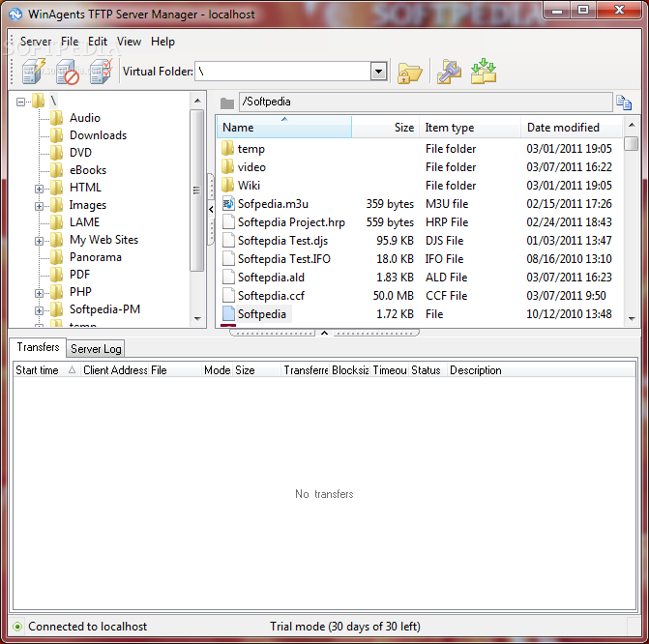Collapse the folder tree pane with left arrow

[211, 210]
